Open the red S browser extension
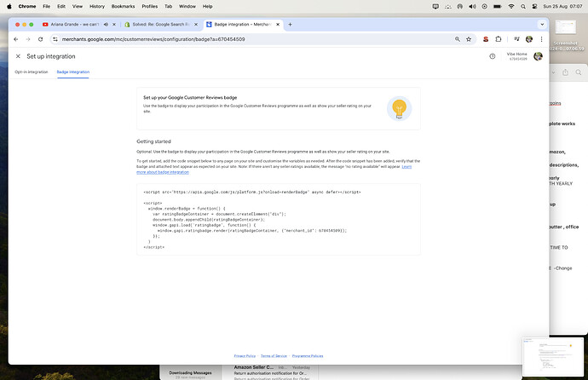 (x=486, y=39)
